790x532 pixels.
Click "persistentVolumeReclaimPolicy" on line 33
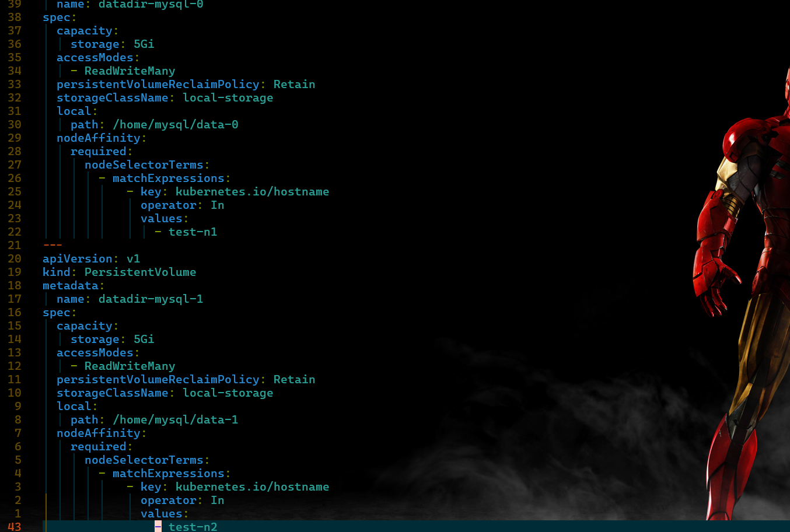coord(158,84)
